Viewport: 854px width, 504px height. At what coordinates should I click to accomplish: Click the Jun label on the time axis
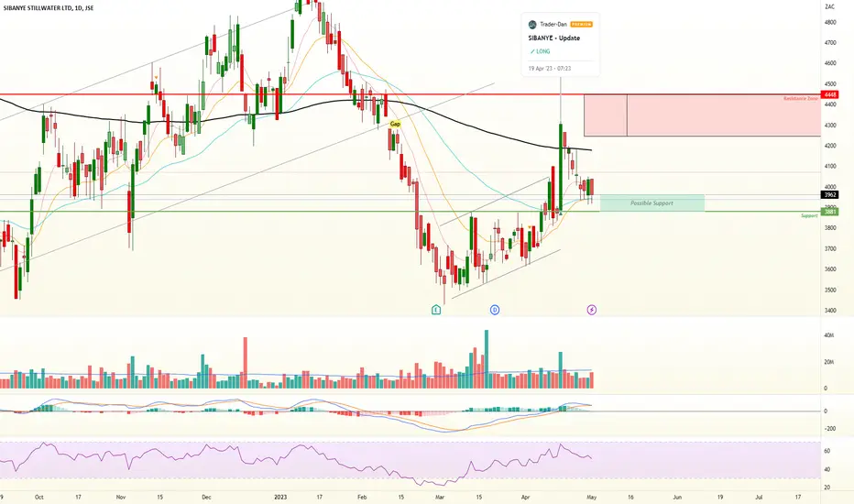pos(677,497)
